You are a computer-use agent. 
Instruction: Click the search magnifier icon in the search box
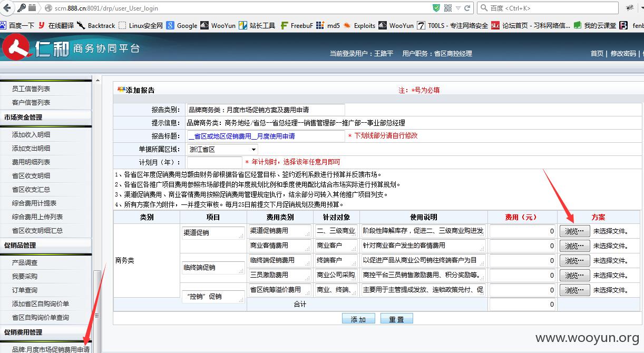pos(484,8)
